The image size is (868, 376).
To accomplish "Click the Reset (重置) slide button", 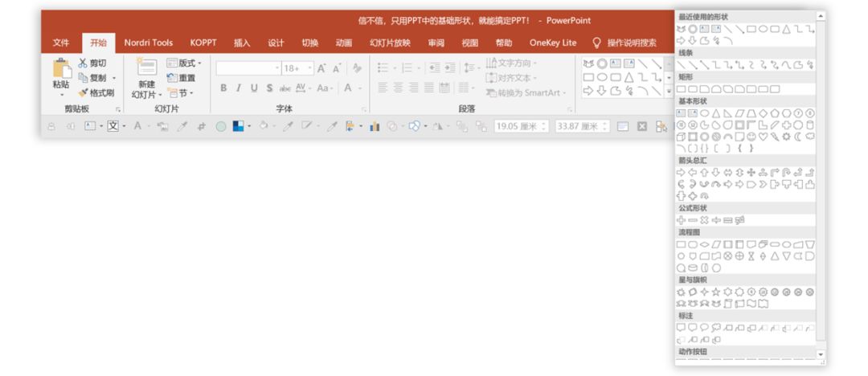I will 181,78.
